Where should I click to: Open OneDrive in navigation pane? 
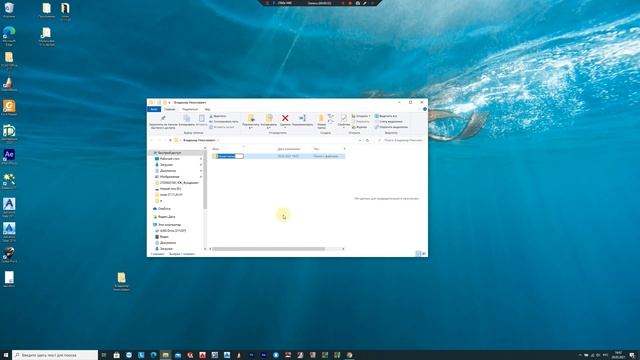[x=164, y=209]
